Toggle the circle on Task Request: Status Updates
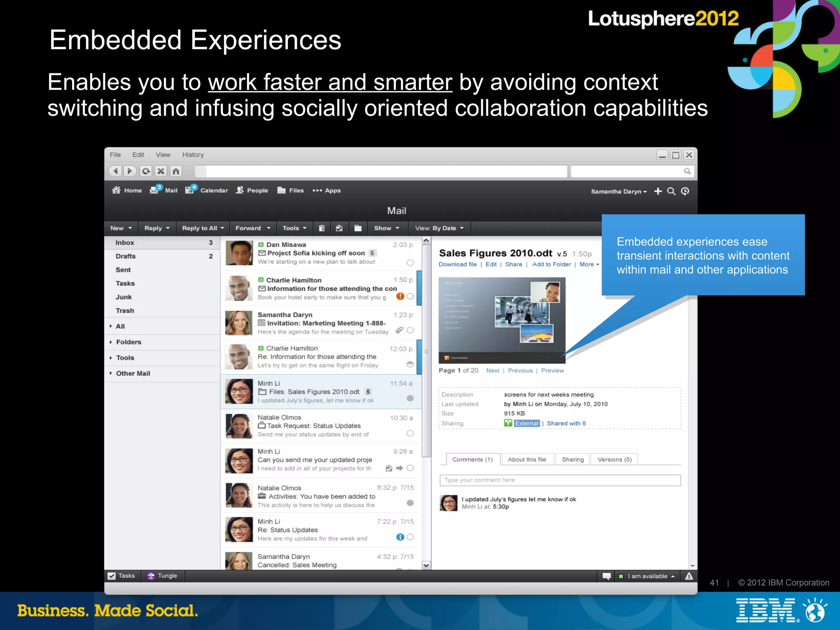Viewport: 840px width, 630px height. [x=410, y=433]
